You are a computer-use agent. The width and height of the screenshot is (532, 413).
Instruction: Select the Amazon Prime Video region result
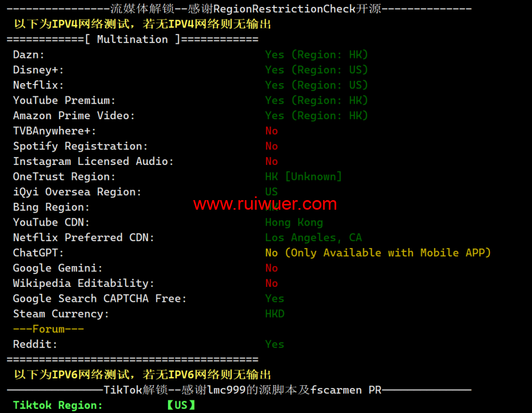click(316, 115)
